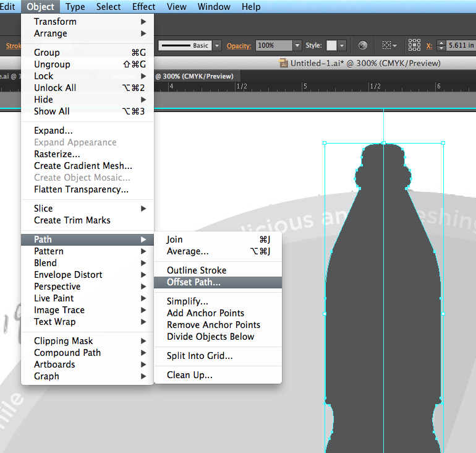Choose Ungroup from Object menu

pos(87,64)
